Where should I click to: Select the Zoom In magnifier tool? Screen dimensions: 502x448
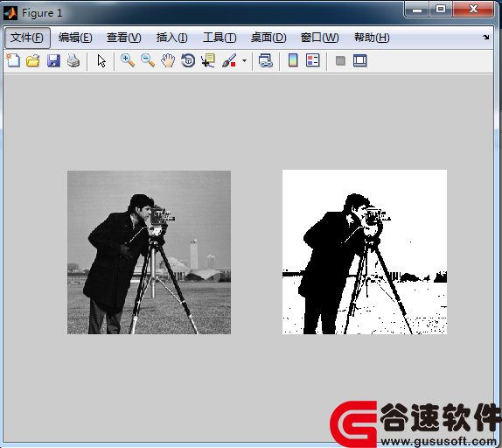(128, 60)
